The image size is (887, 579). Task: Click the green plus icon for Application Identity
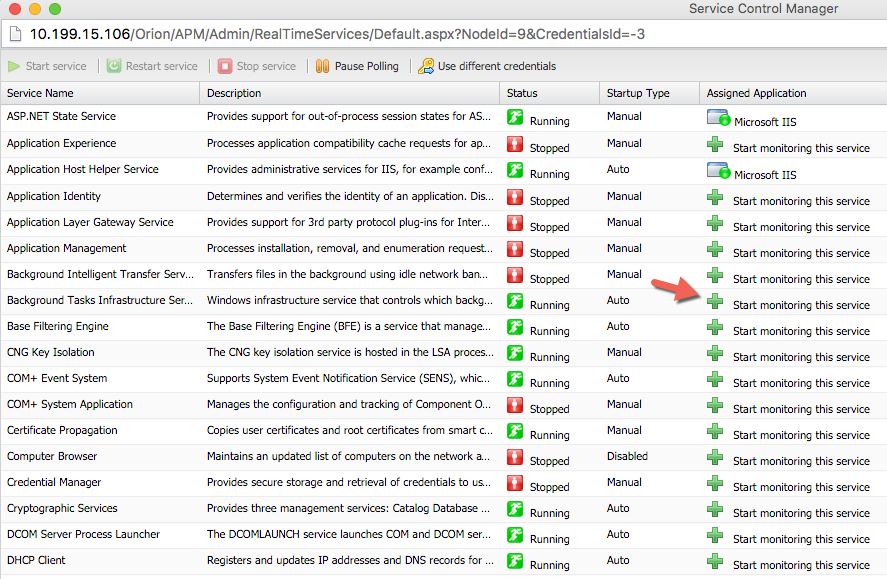coord(715,197)
